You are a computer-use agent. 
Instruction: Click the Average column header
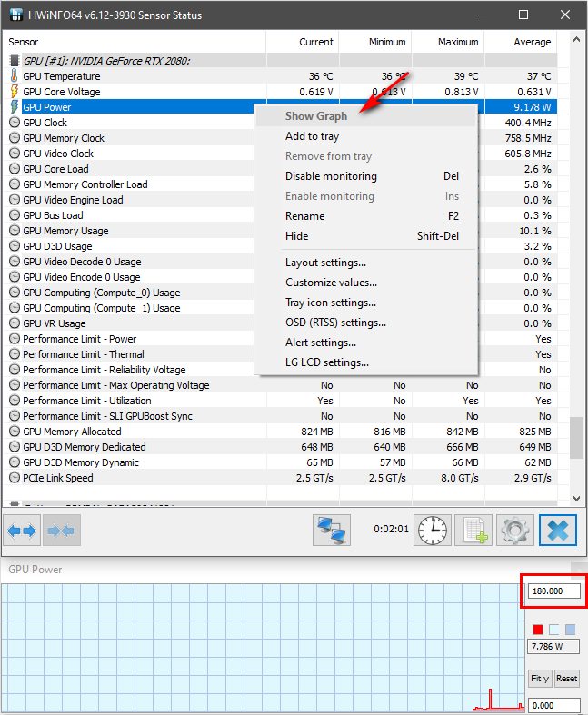pyautogui.click(x=521, y=42)
